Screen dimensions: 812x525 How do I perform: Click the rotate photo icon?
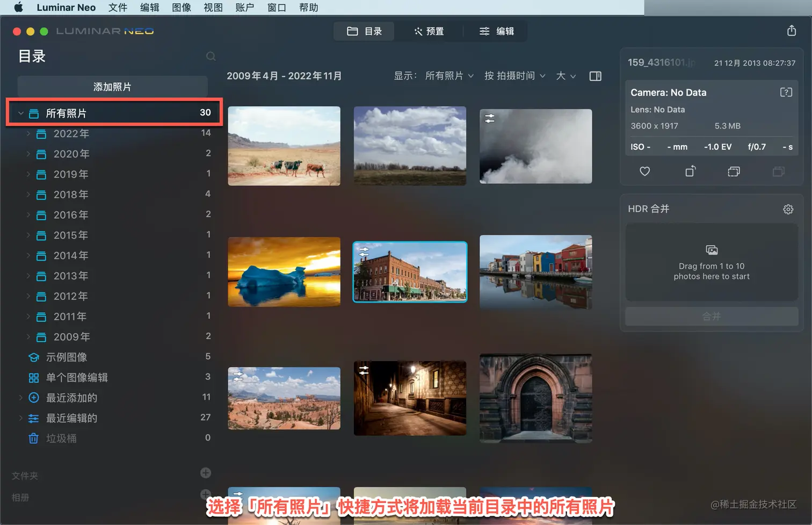(x=691, y=171)
